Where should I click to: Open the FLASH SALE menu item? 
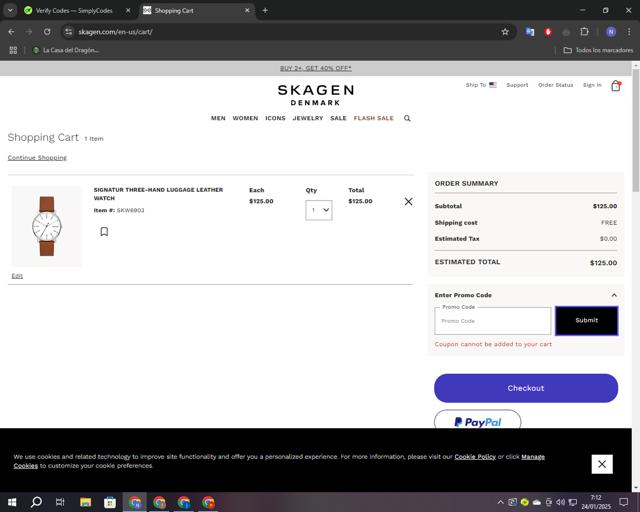tap(373, 118)
